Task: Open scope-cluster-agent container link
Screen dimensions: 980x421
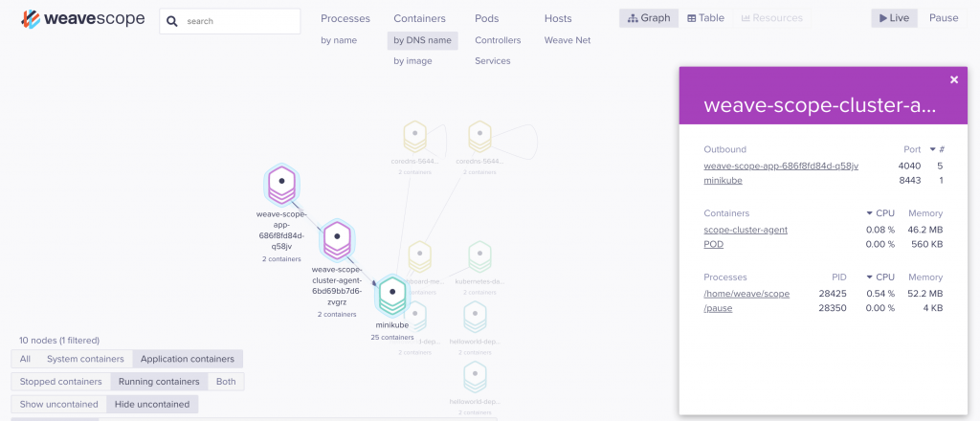Action: coord(746,230)
